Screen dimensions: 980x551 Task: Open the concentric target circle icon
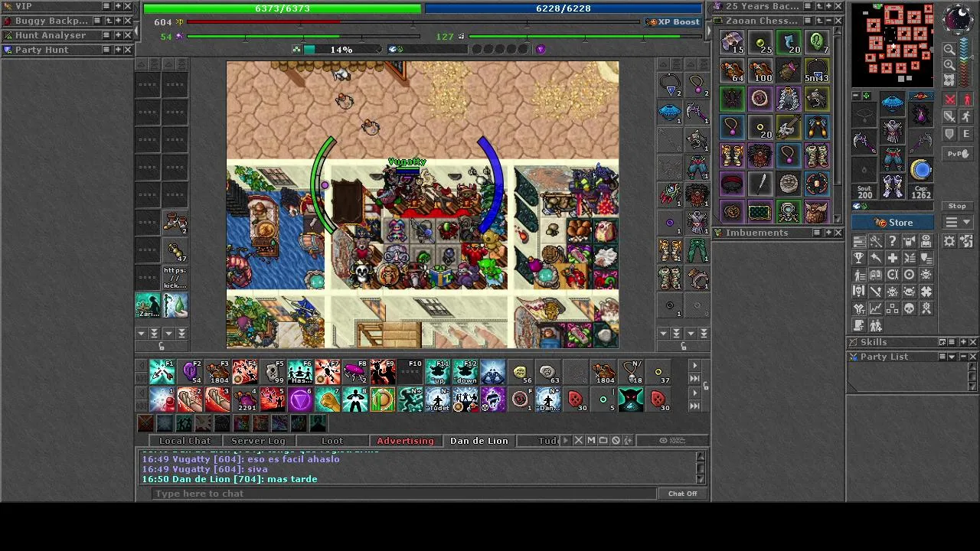click(x=910, y=275)
